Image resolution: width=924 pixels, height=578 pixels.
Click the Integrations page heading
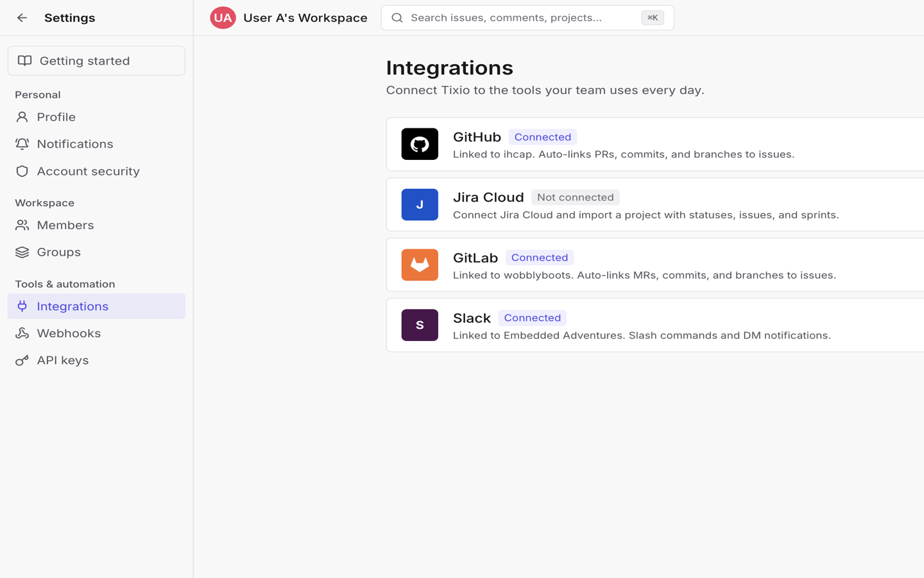click(450, 68)
